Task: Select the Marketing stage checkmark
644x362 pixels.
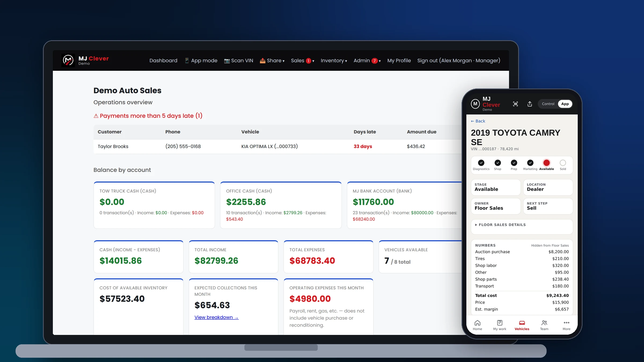Action: point(530,163)
